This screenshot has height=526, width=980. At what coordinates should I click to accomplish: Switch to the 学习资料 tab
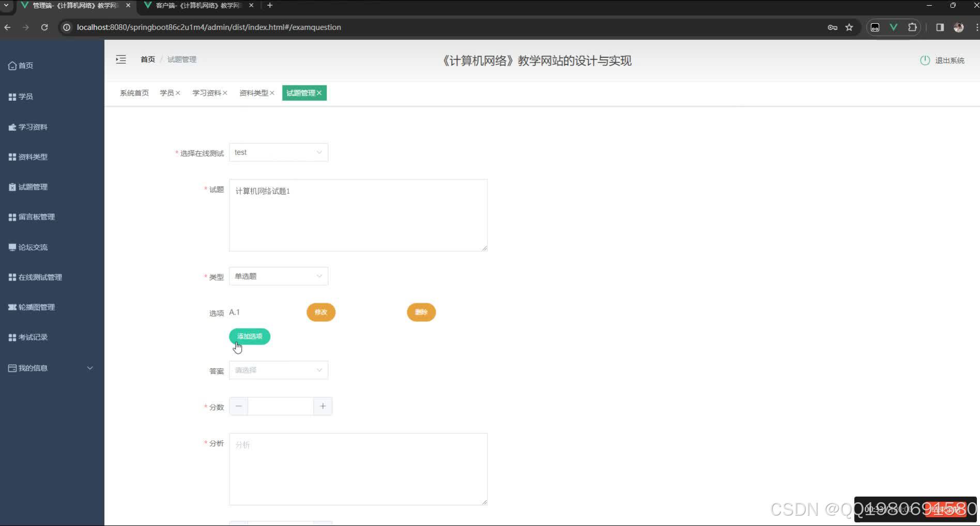pos(207,93)
